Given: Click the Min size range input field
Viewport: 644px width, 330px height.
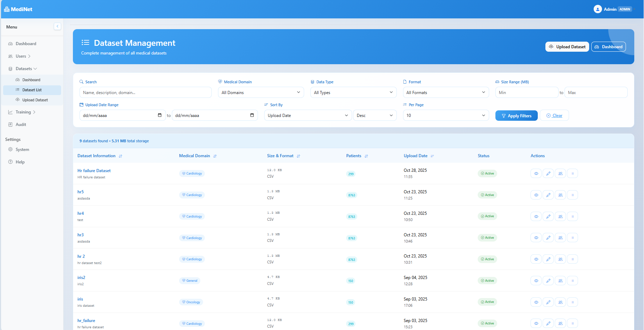Looking at the screenshot, I should (526, 92).
